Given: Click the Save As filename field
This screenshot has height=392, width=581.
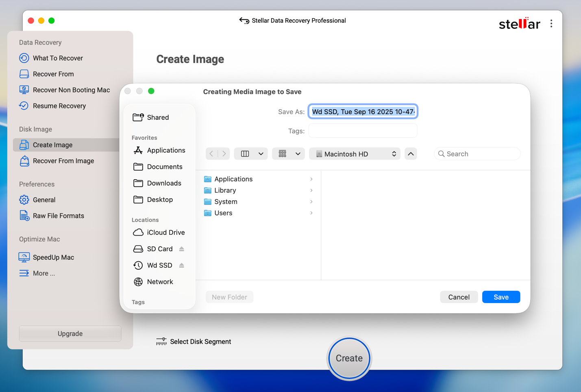Looking at the screenshot, I should (x=363, y=112).
